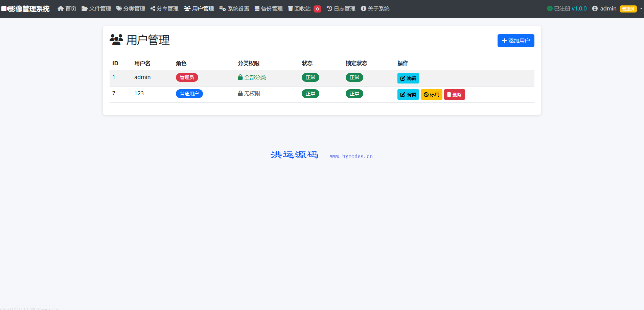Click the 锁定状态 column header
644x310 pixels.
(356, 63)
